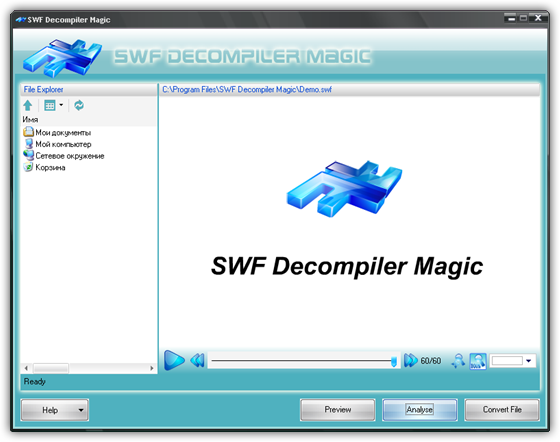This screenshot has width=560, height=442.
Task: Maximize the SWF Decompiler Magic window
Action: tap(523, 18)
